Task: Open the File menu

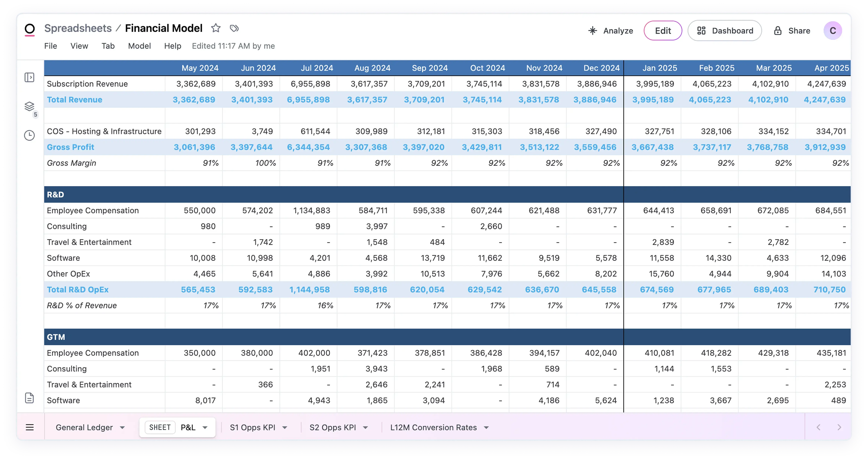Action: [x=50, y=46]
